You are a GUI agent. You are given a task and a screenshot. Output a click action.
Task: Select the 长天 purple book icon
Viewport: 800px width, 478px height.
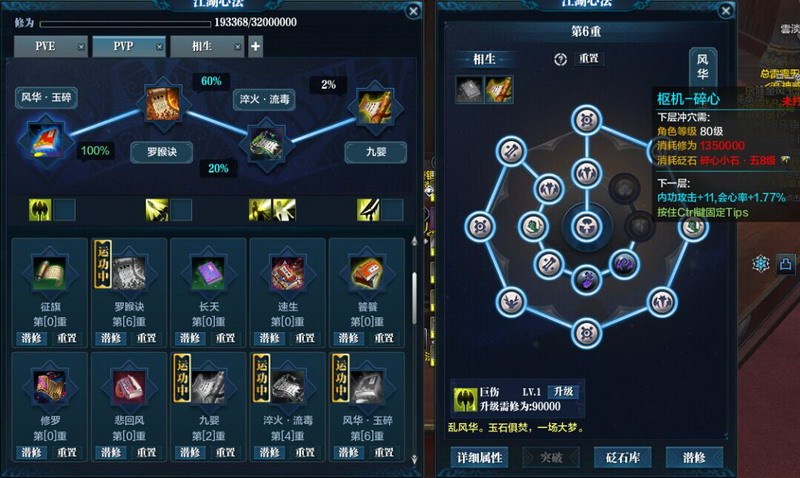[208, 273]
